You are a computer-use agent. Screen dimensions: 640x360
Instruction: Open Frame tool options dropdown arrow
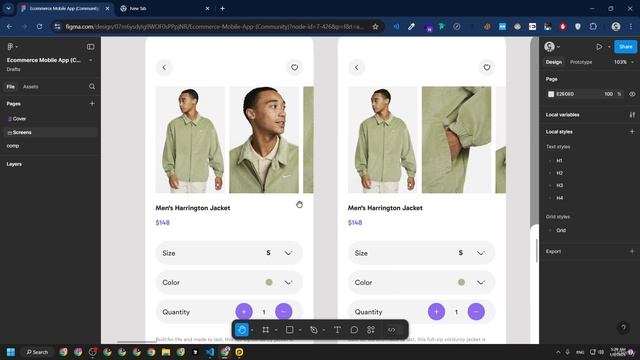pyautogui.click(x=276, y=330)
